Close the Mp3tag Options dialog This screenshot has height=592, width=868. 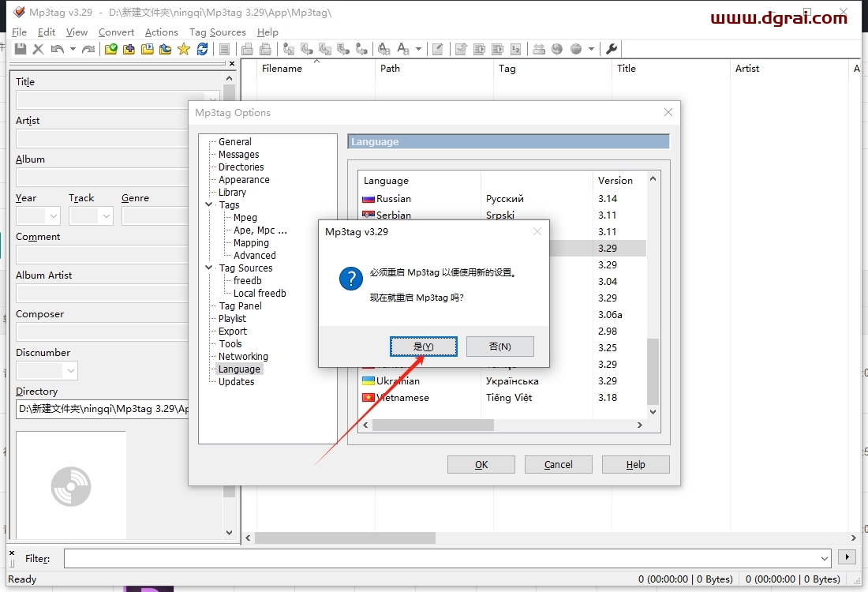pos(668,112)
